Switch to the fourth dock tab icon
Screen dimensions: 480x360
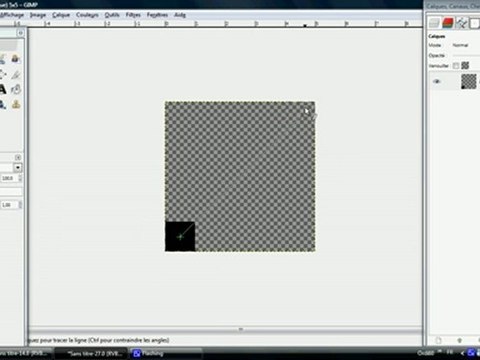(x=475, y=23)
